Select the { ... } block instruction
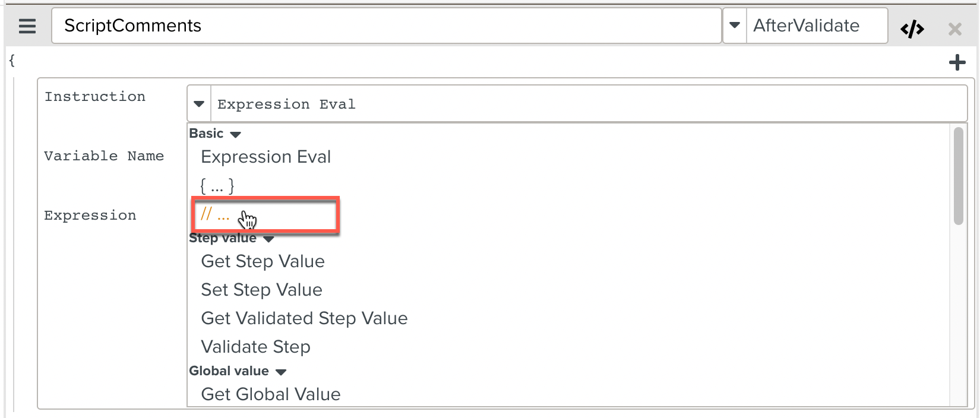This screenshot has height=418, width=980. tap(217, 186)
